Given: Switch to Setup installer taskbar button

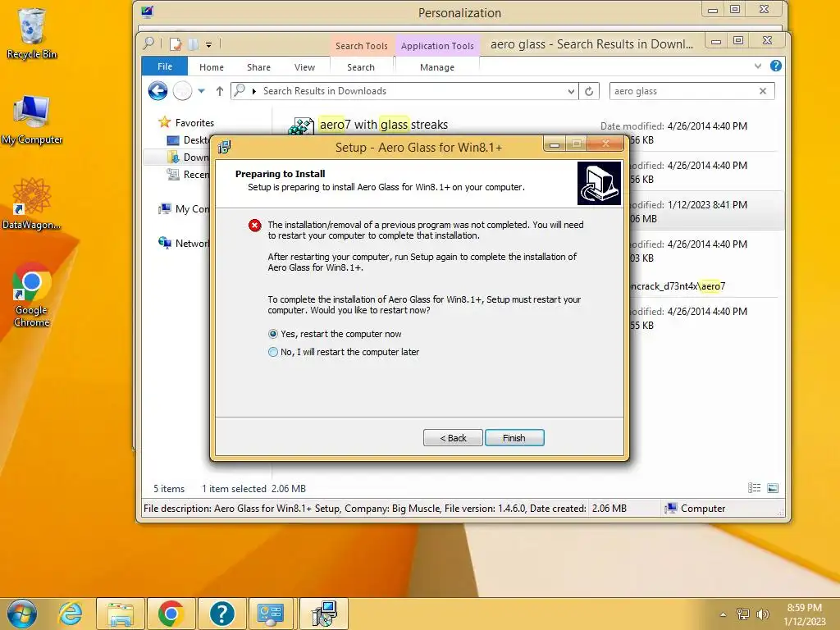Looking at the screenshot, I should 324,614.
